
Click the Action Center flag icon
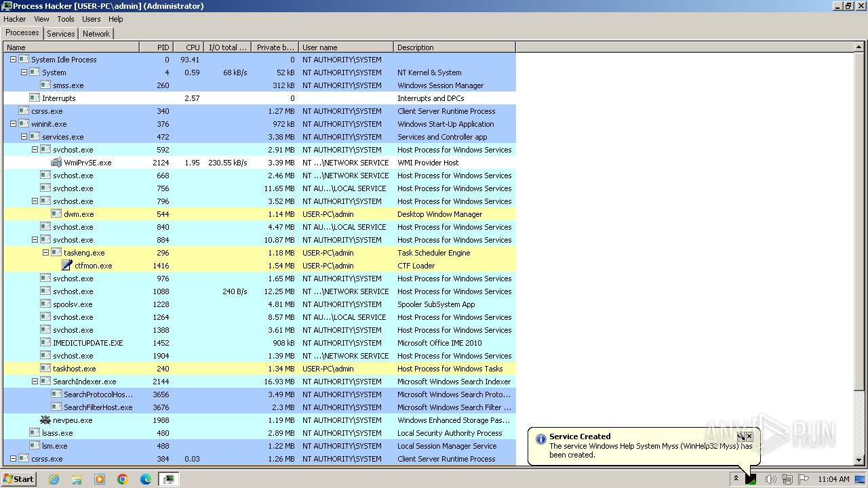click(x=804, y=479)
